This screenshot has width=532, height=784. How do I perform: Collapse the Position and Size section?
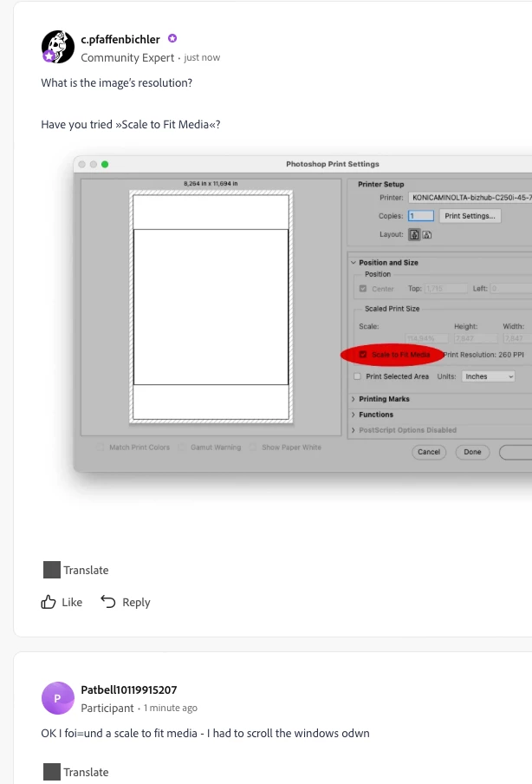pos(354,263)
